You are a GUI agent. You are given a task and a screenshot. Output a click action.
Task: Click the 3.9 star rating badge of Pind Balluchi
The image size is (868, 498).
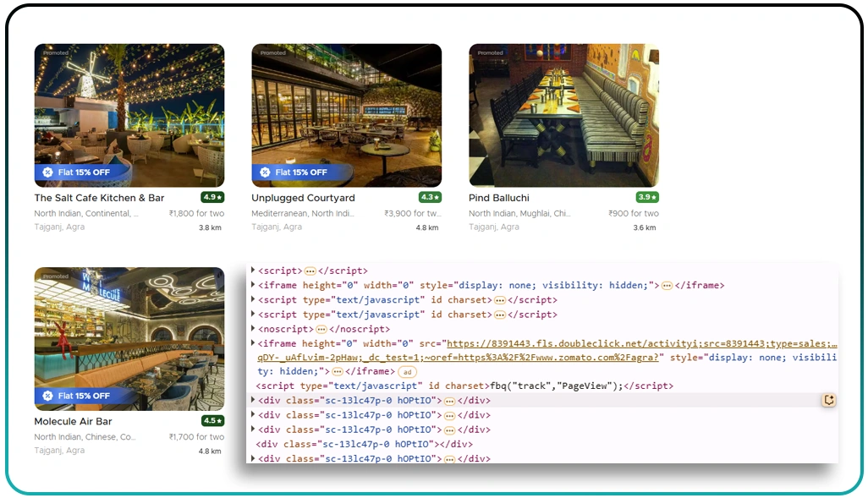(x=647, y=197)
